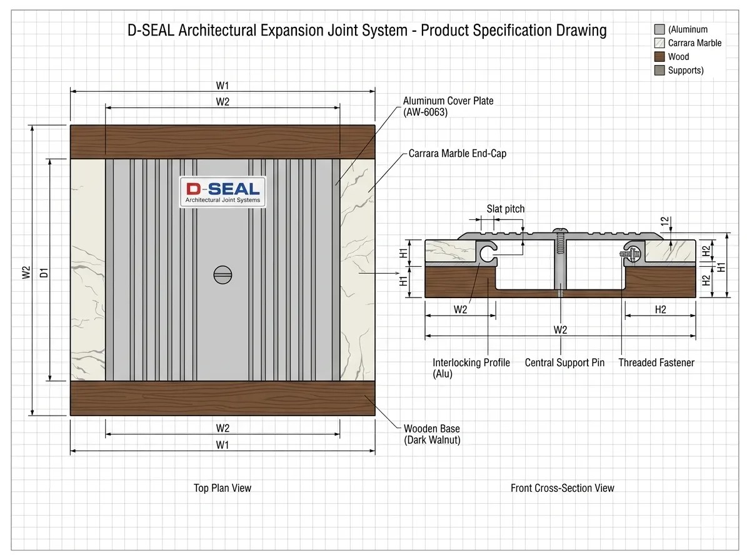Click the 'Aluminum Cover Plate (AW-6063)' callout
This screenshot has height=560, width=747.
pyautogui.click(x=448, y=107)
